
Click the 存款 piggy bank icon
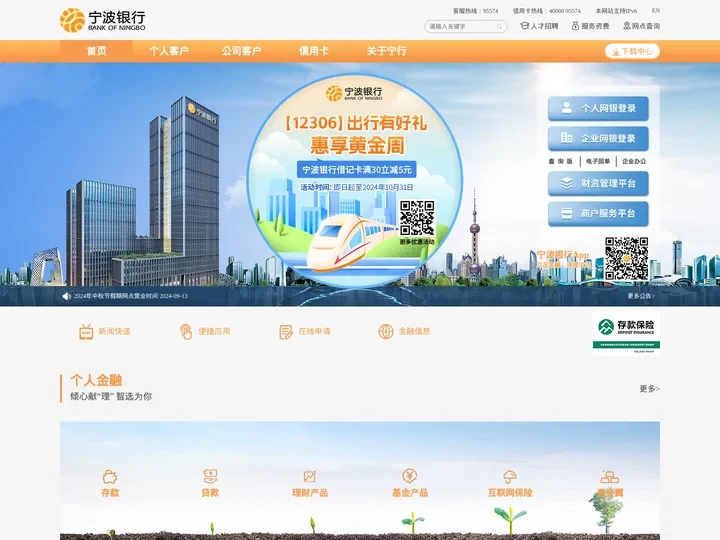click(x=110, y=477)
